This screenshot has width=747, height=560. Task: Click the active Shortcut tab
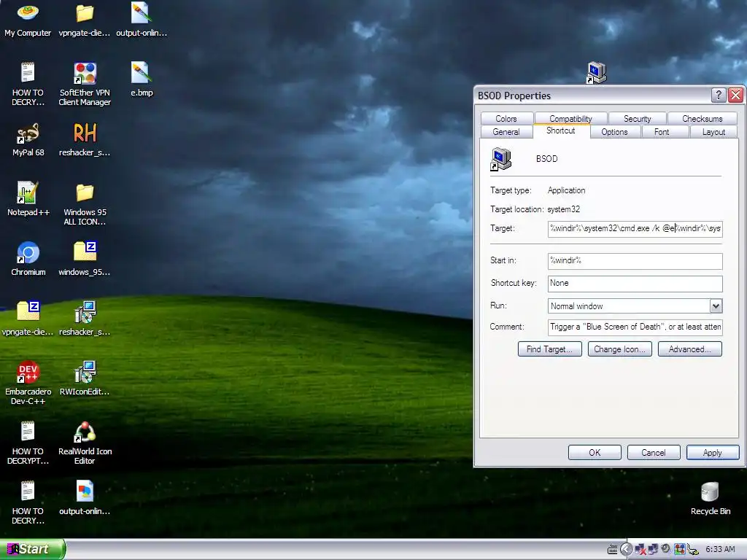tap(561, 131)
